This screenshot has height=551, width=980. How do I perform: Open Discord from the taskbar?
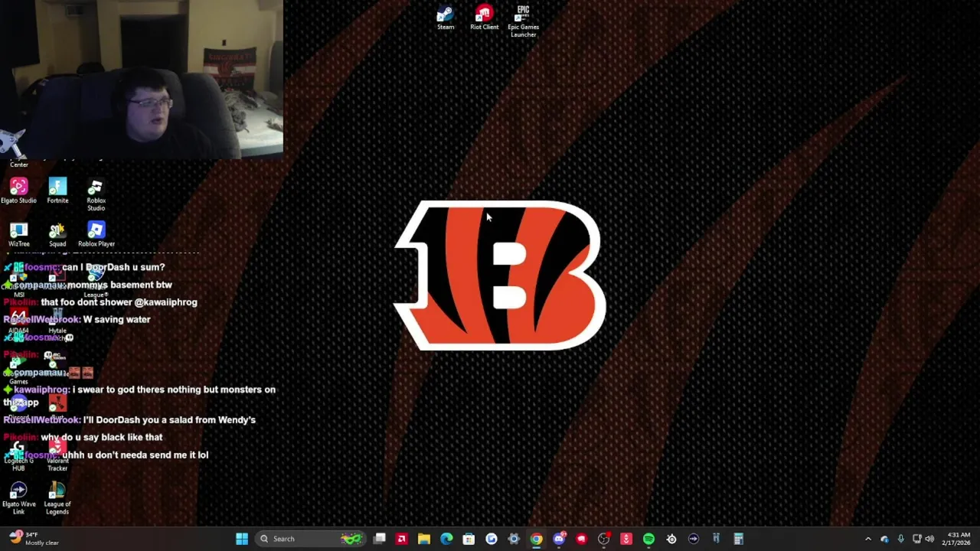[559, 539]
